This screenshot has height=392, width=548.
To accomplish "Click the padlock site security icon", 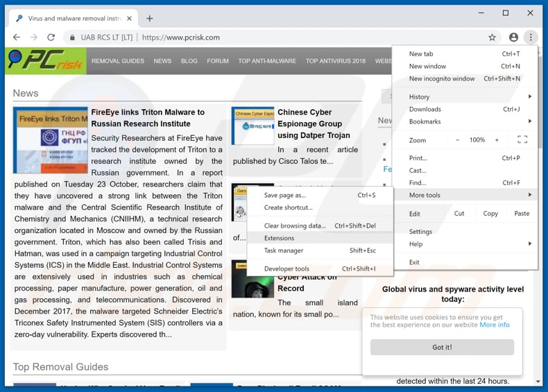I will click(x=72, y=37).
